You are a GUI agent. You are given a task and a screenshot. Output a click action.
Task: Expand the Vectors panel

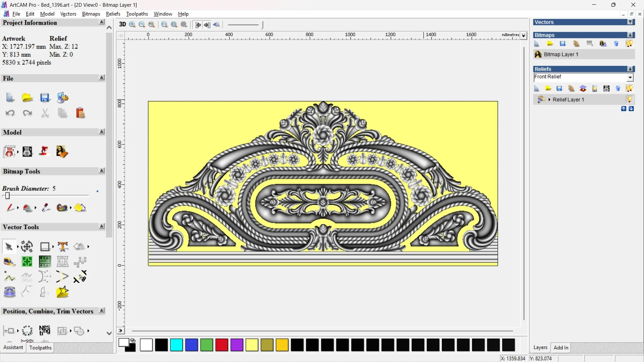tap(630, 22)
